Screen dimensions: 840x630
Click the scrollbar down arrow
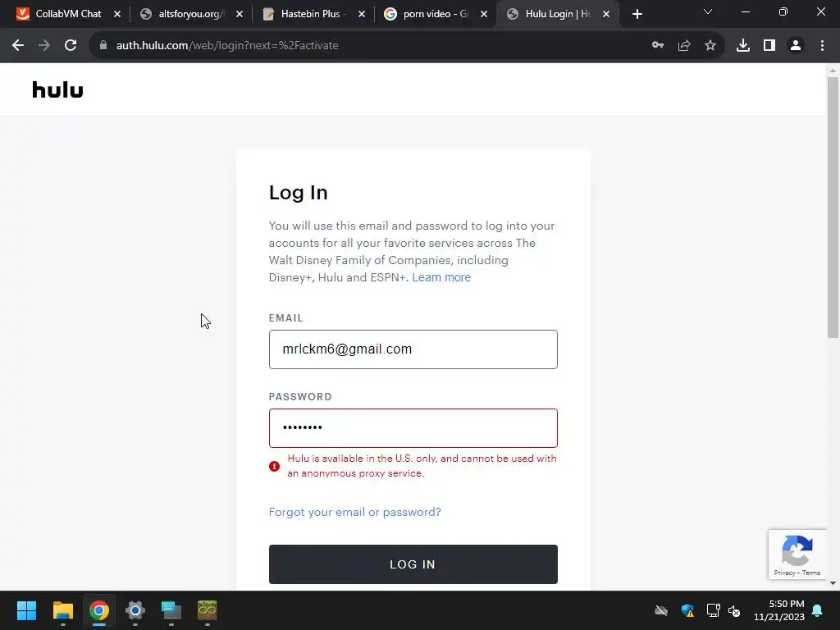pos(833,583)
